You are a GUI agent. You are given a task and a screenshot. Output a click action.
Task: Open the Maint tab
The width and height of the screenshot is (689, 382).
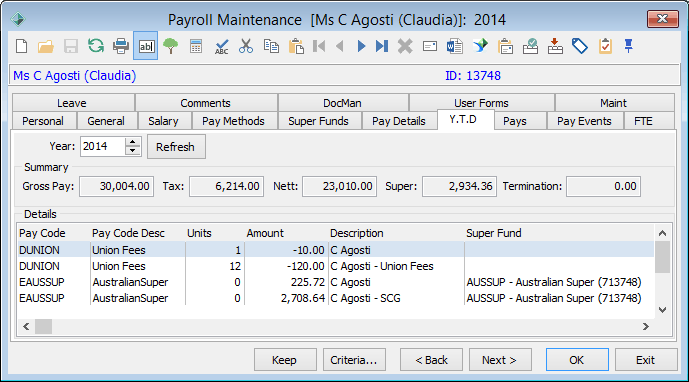(614, 103)
